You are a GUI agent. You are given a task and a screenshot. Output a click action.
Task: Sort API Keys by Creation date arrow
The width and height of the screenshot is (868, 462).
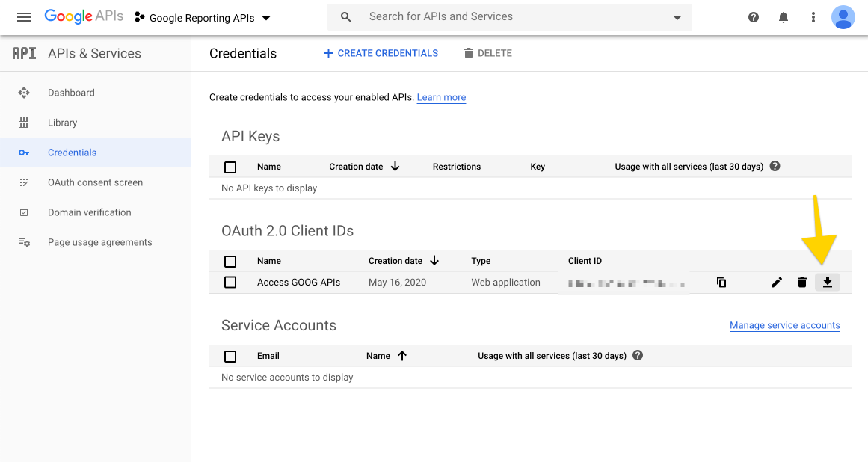pyautogui.click(x=395, y=167)
